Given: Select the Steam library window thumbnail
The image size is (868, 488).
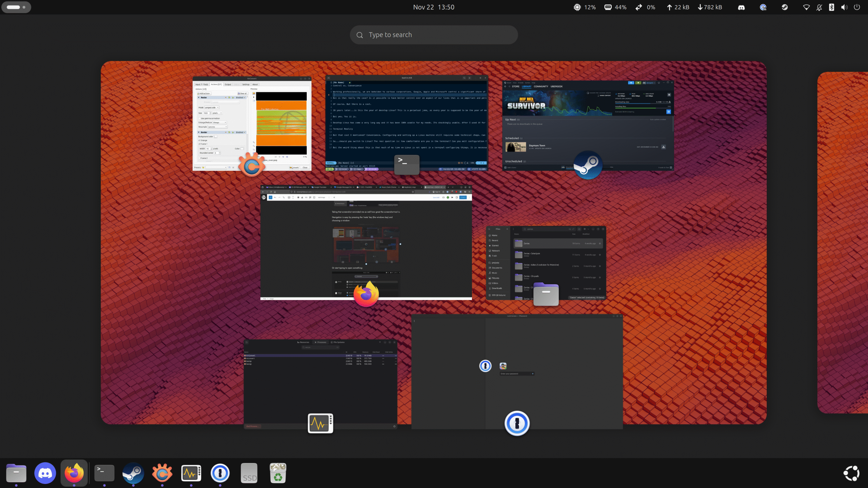Looking at the screenshot, I should [x=588, y=125].
